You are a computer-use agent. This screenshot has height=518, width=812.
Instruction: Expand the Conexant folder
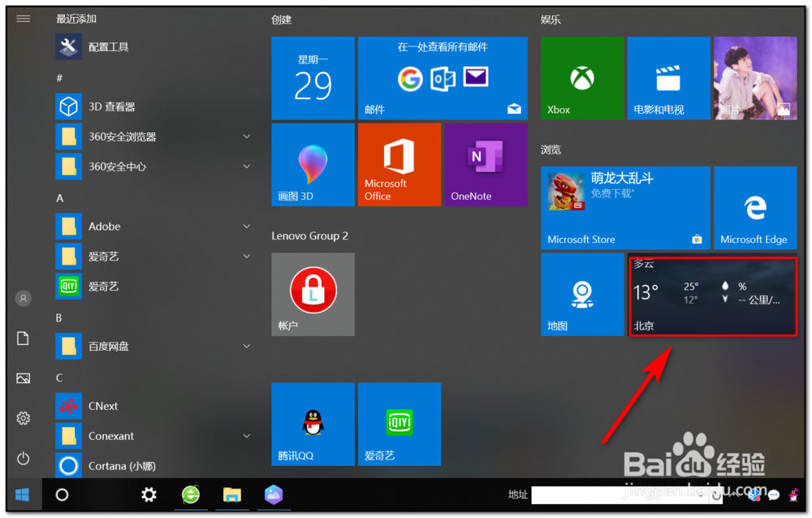247,436
